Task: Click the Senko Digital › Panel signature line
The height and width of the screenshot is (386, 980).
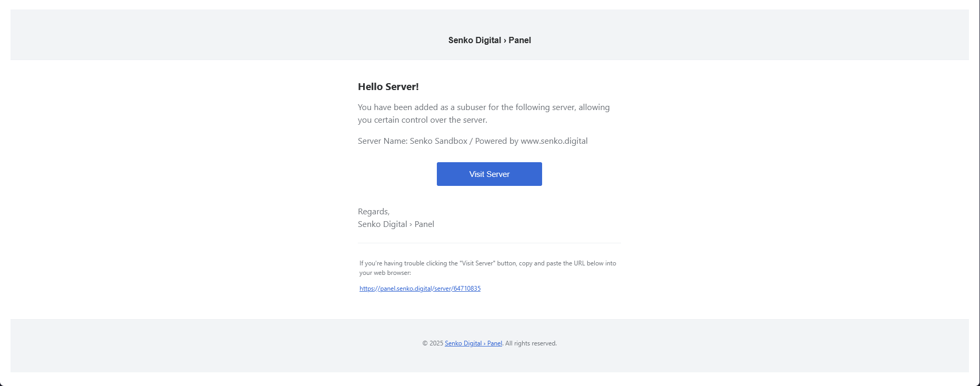Action: [396, 224]
